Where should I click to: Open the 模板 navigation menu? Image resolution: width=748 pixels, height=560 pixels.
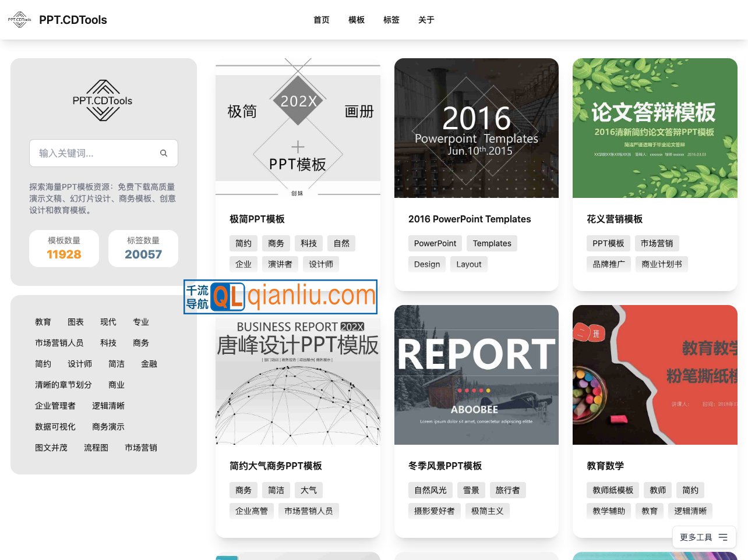pos(356,19)
